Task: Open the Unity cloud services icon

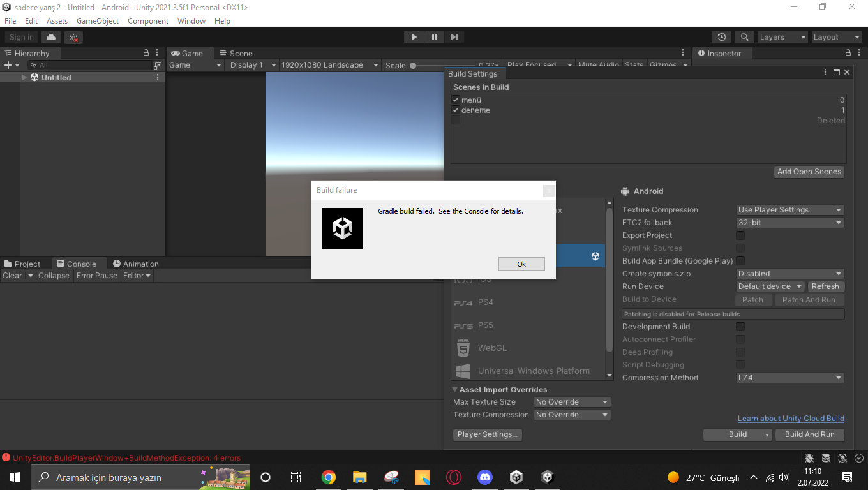Action: pos(51,37)
